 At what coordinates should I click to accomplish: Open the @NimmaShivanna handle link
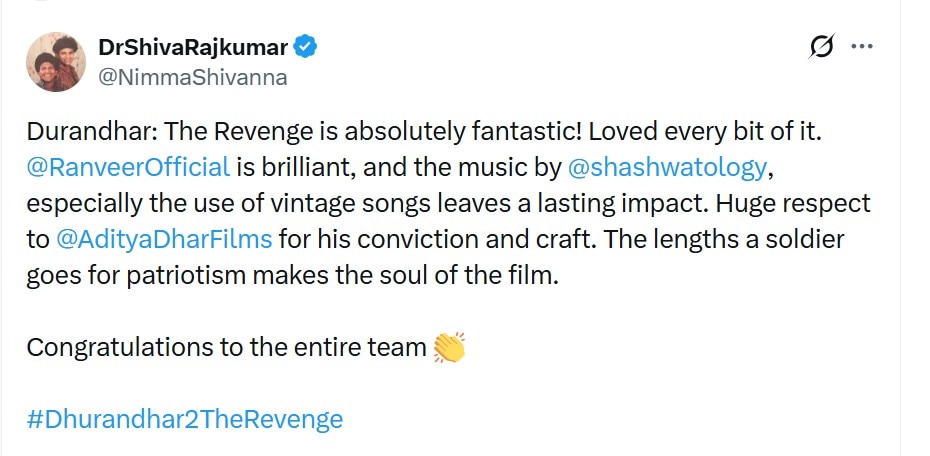193,77
